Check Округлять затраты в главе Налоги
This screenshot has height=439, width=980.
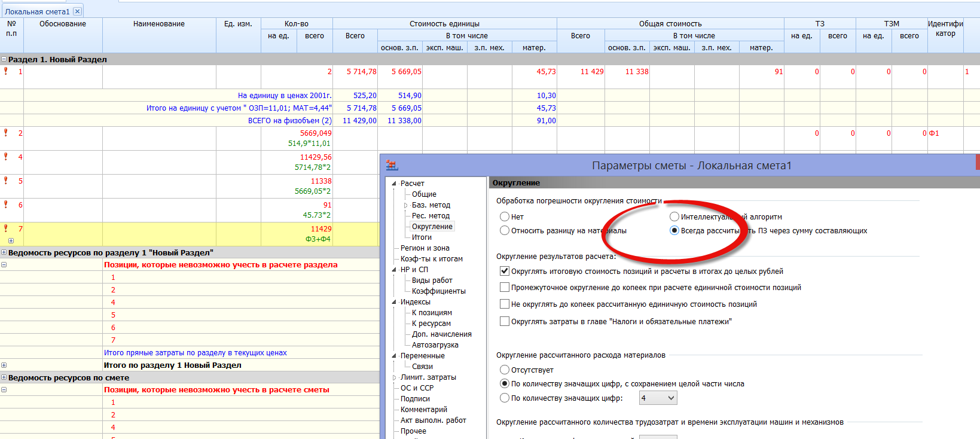click(505, 321)
